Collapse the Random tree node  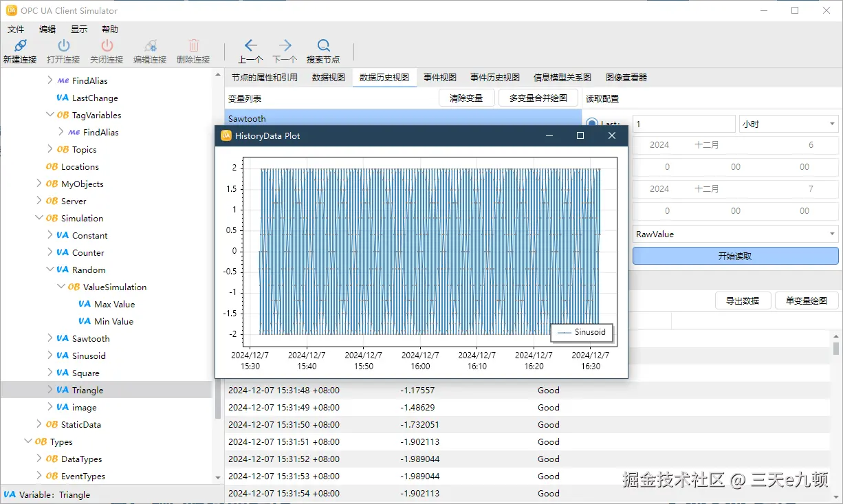coord(50,270)
